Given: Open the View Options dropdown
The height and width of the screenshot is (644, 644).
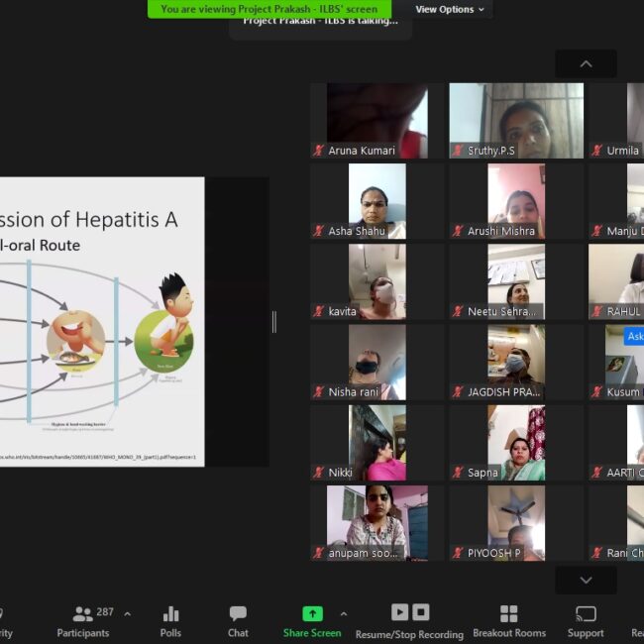Looking at the screenshot, I should coord(450,9).
